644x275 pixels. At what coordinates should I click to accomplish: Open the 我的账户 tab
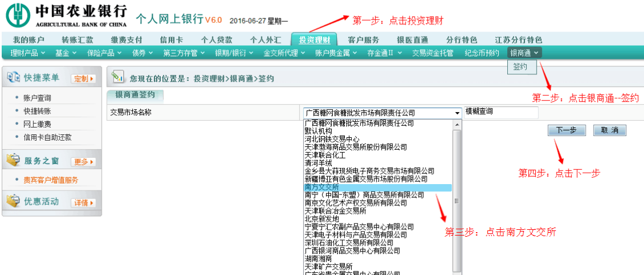29,40
